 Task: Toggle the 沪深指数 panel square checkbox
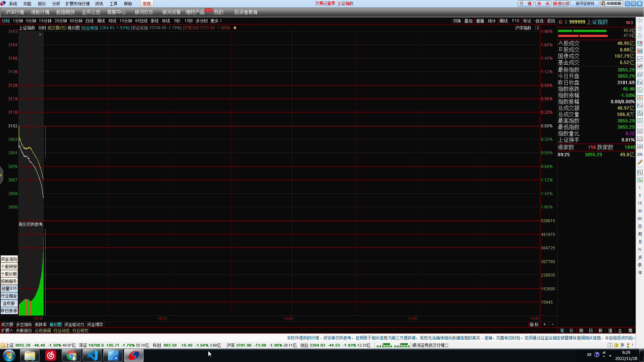coord(537,28)
